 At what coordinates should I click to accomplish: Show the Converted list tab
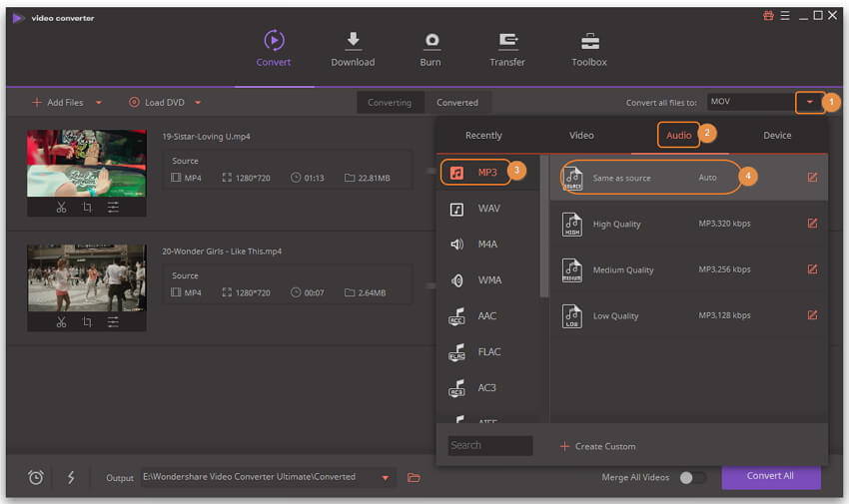pos(457,102)
